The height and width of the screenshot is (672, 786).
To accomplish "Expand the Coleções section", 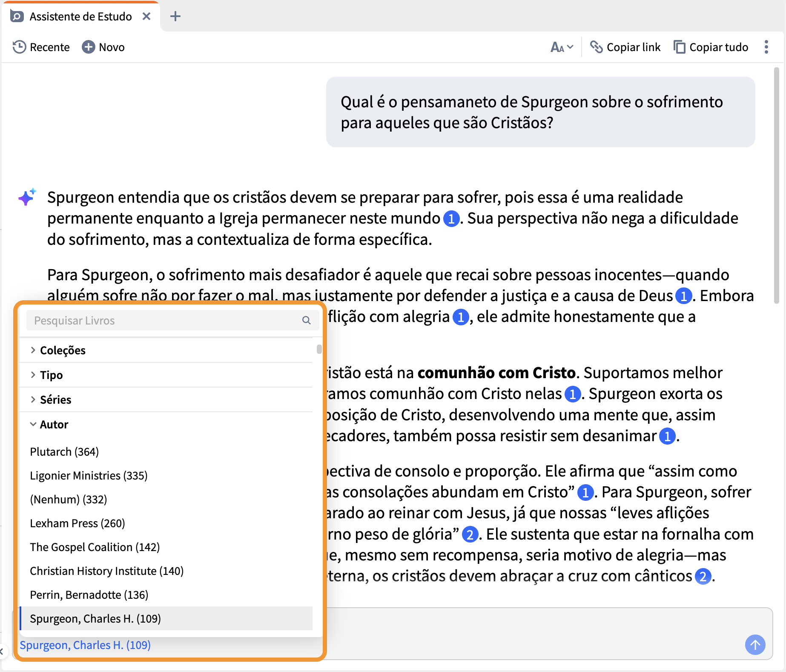I will coord(166,350).
